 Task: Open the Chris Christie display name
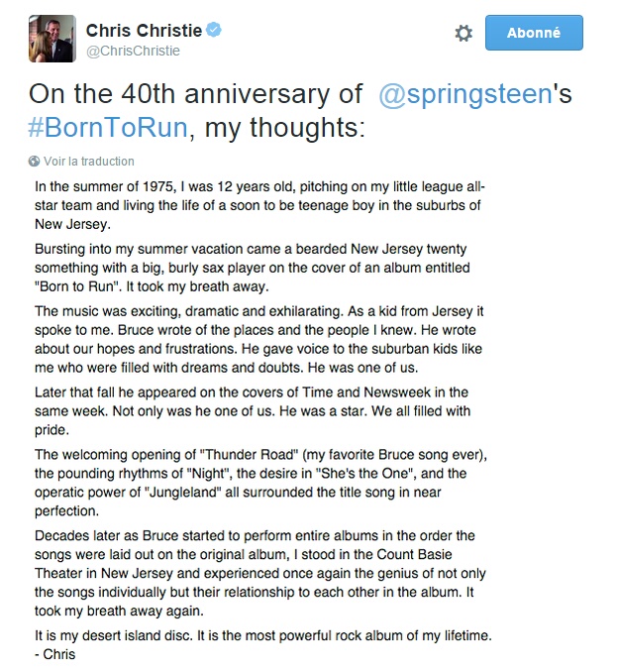pos(144,31)
